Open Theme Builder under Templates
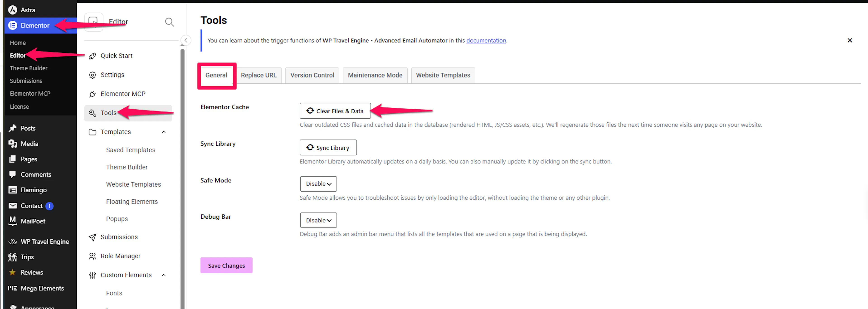 point(127,167)
